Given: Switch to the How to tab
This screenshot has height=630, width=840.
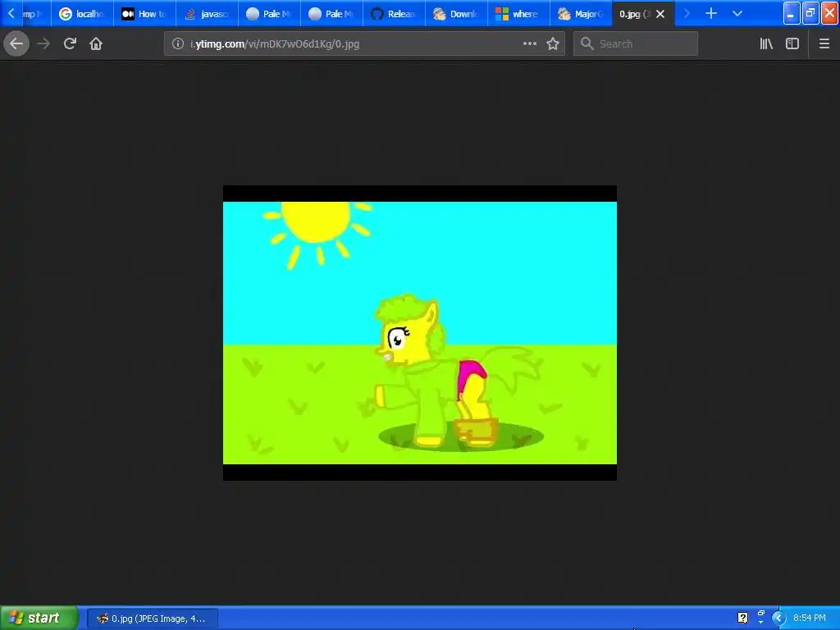Looking at the screenshot, I should 144,14.
